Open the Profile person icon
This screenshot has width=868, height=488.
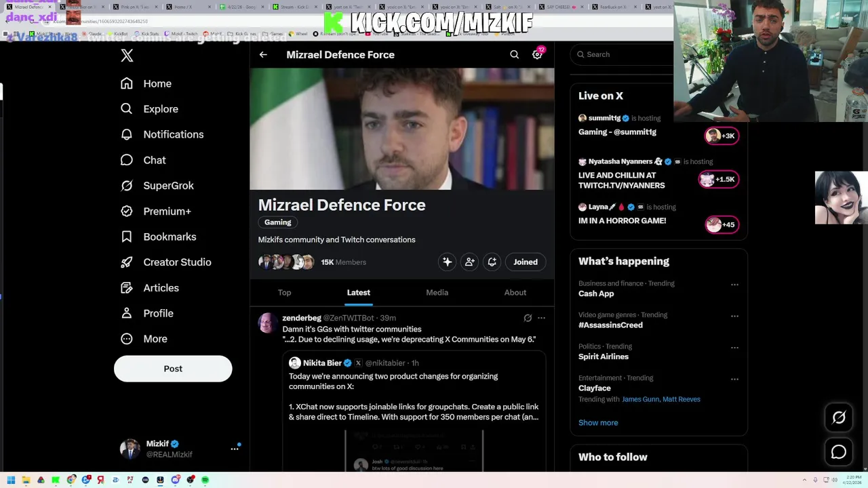(126, 313)
